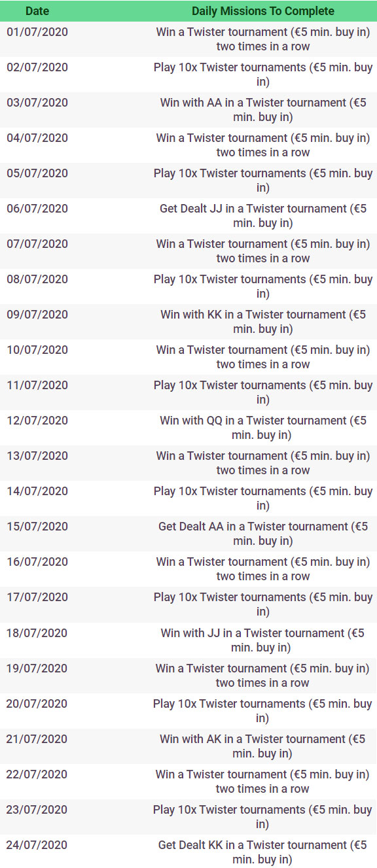Select the 02/07/2020 date cell
The width and height of the screenshot is (377, 868).
[x=37, y=67]
